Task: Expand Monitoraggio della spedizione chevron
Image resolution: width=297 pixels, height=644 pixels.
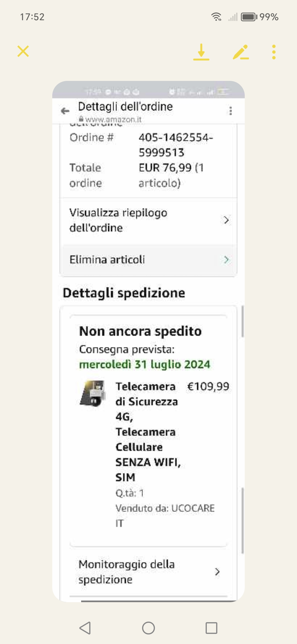Action: coord(217,572)
